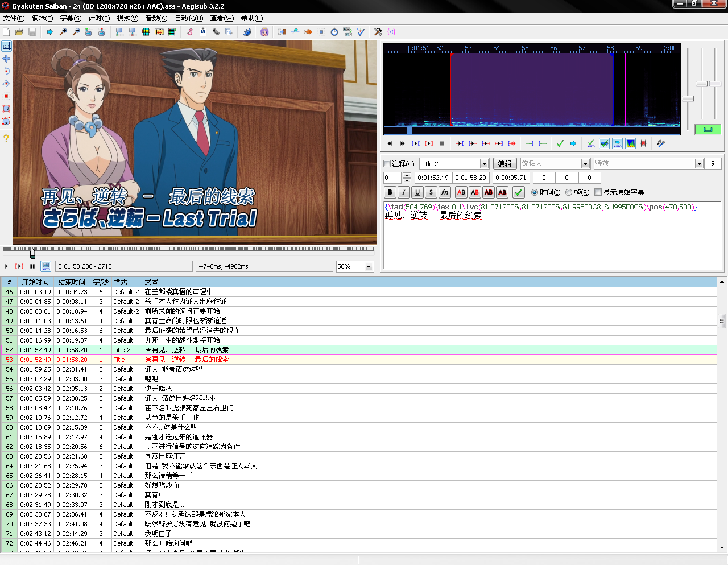Toggle underline U formatting button
This screenshot has width=728, height=565.
coord(417,192)
